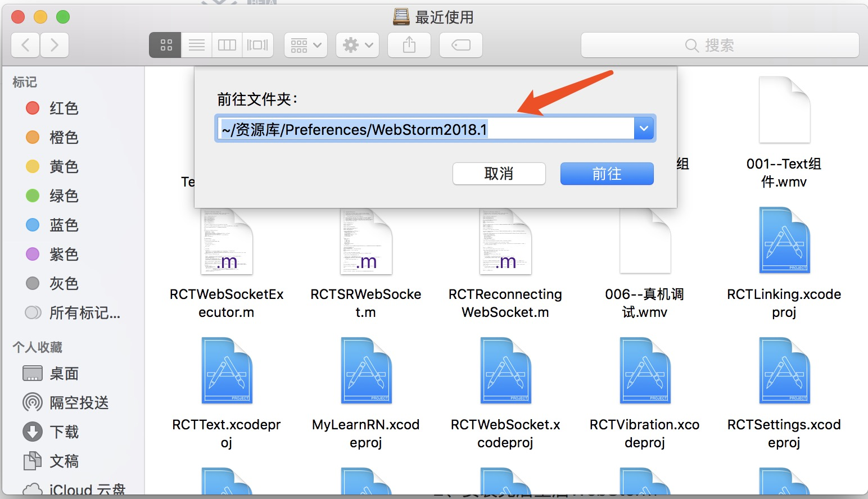Select MyLearnRN.xcodeproj project icon

click(366, 370)
